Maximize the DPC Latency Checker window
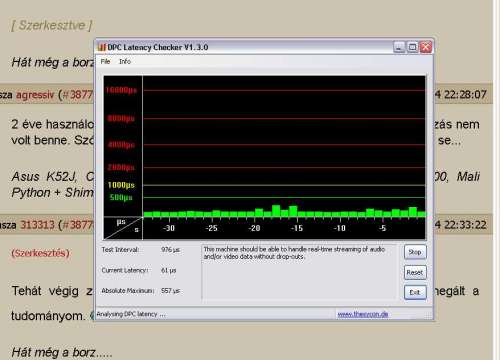This screenshot has width=500, height=360. click(x=412, y=47)
